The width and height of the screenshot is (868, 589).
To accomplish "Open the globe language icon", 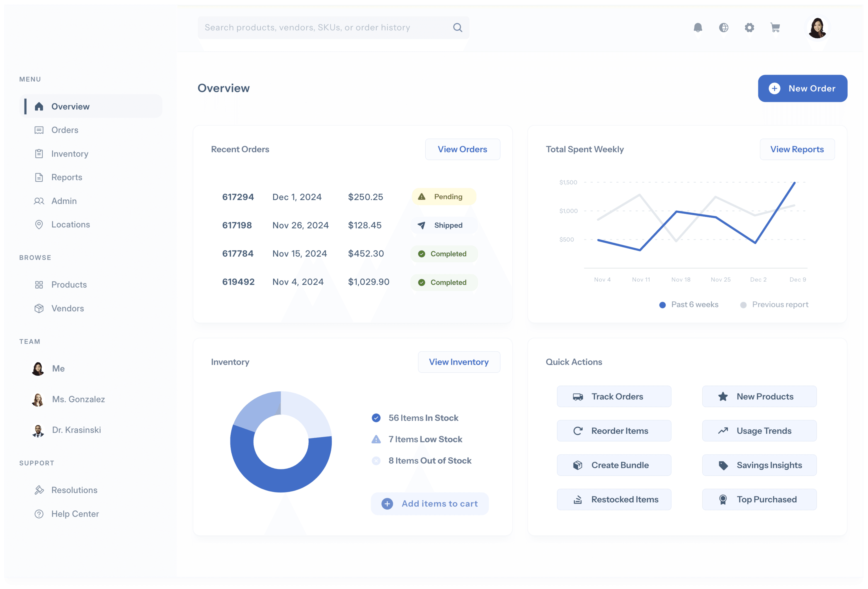I will (723, 28).
